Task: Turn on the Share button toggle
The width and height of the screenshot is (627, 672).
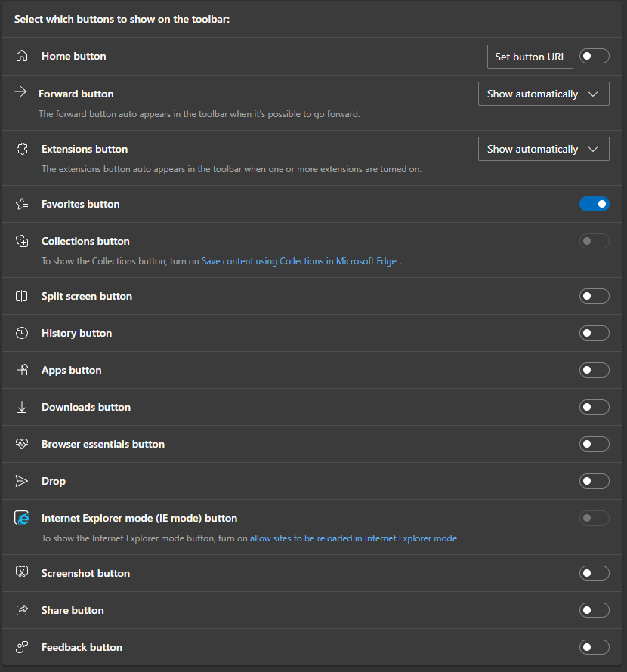Action: (594, 610)
